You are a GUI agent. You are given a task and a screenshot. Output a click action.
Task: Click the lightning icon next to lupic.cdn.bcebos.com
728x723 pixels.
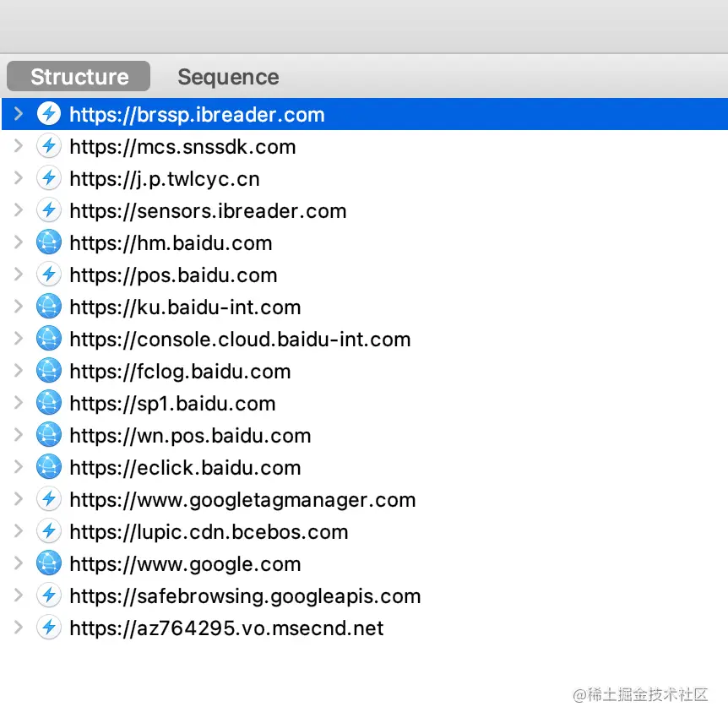click(48, 531)
